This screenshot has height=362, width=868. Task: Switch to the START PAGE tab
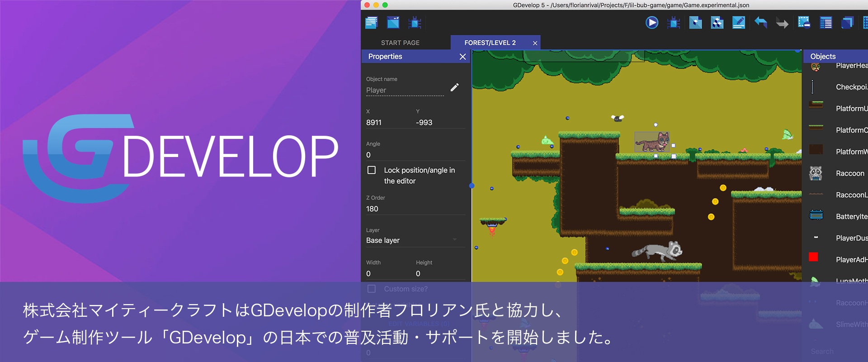[x=400, y=43]
